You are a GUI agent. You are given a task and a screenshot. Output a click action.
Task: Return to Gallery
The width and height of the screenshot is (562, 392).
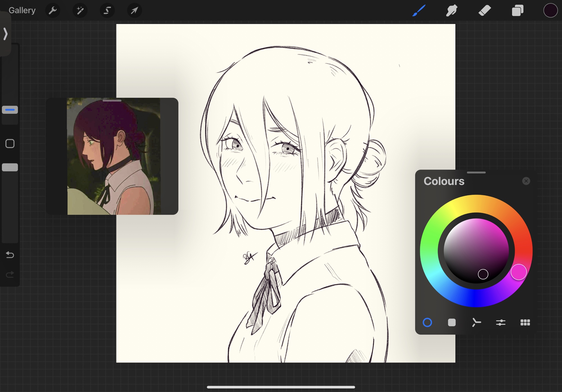click(22, 11)
